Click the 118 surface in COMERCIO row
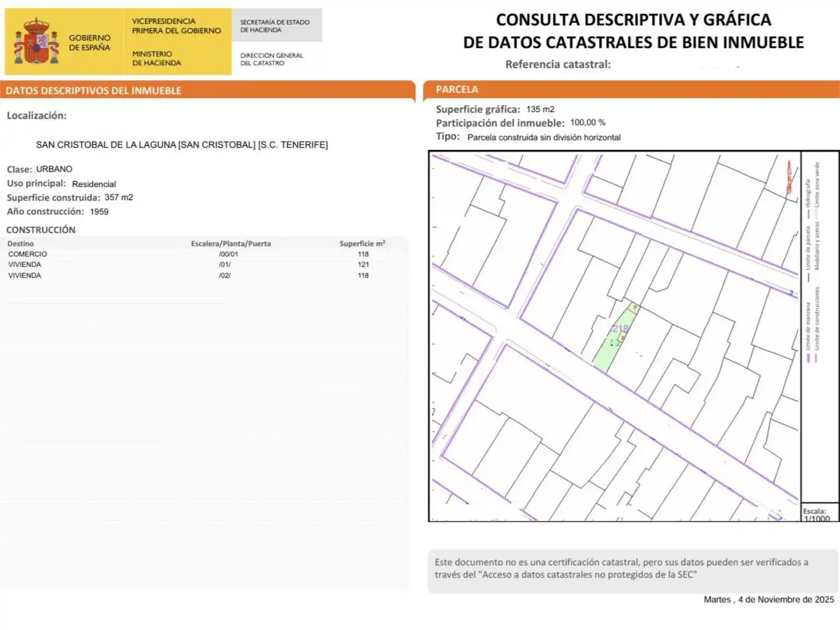 tap(363, 254)
